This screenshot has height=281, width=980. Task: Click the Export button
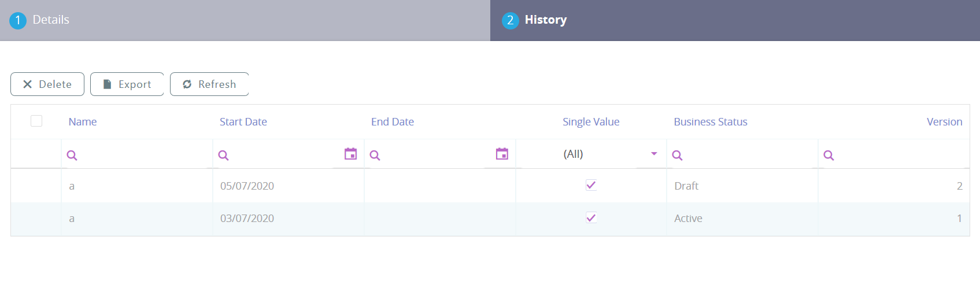pyautogui.click(x=127, y=84)
